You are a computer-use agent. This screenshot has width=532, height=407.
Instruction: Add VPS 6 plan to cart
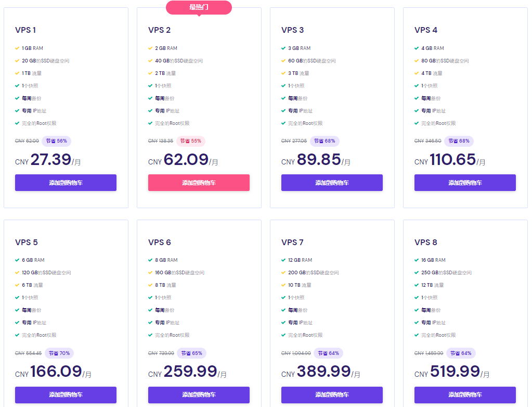[199, 395]
